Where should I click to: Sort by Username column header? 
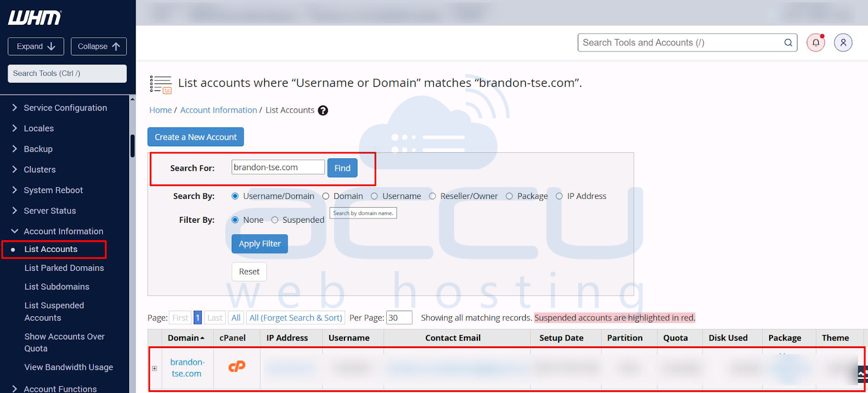pos(349,338)
